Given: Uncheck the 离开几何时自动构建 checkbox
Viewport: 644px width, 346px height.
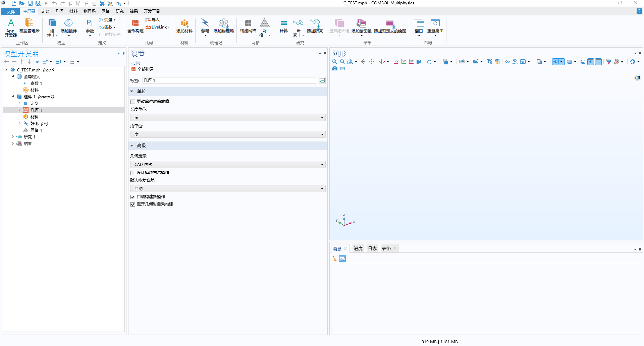Looking at the screenshot, I should (133, 204).
